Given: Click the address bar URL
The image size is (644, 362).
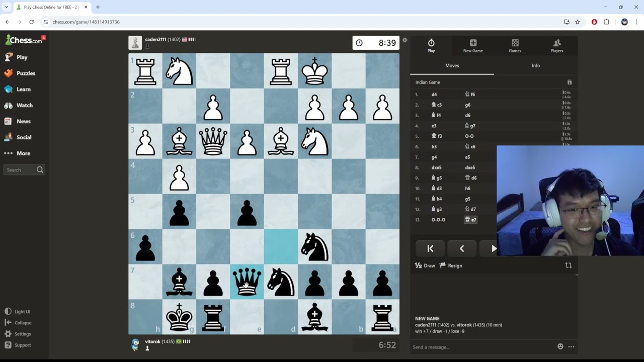Looking at the screenshot, I should pyautogui.click(x=86, y=22).
